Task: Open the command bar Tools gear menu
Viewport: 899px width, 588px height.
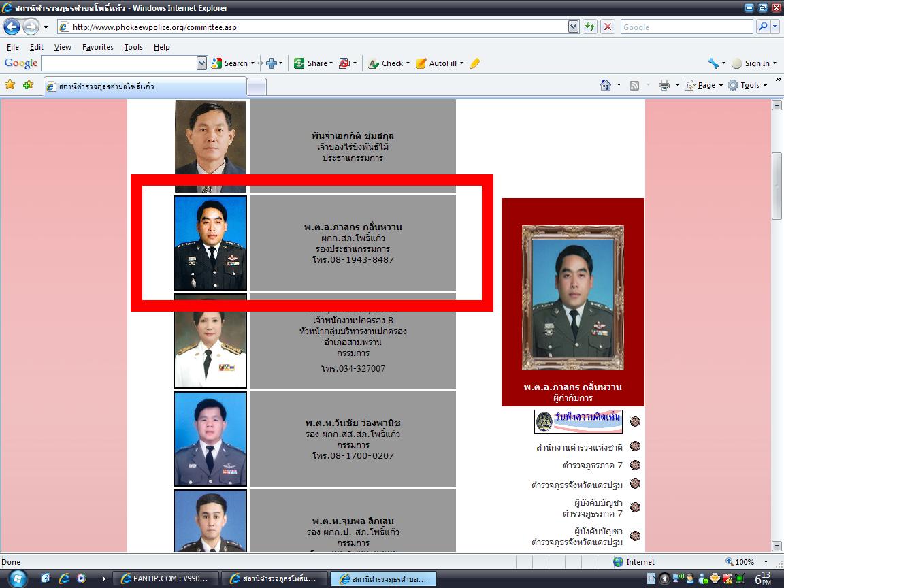Action: 747,85
